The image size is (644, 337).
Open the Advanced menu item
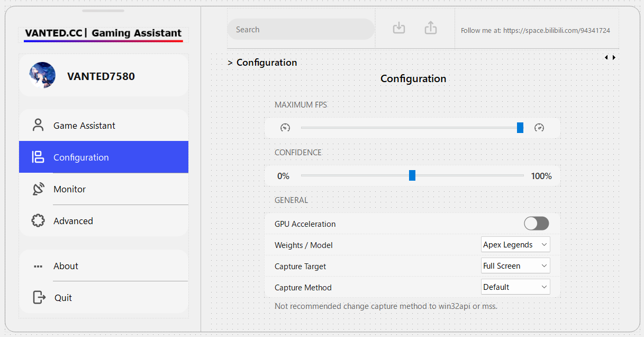104,220
